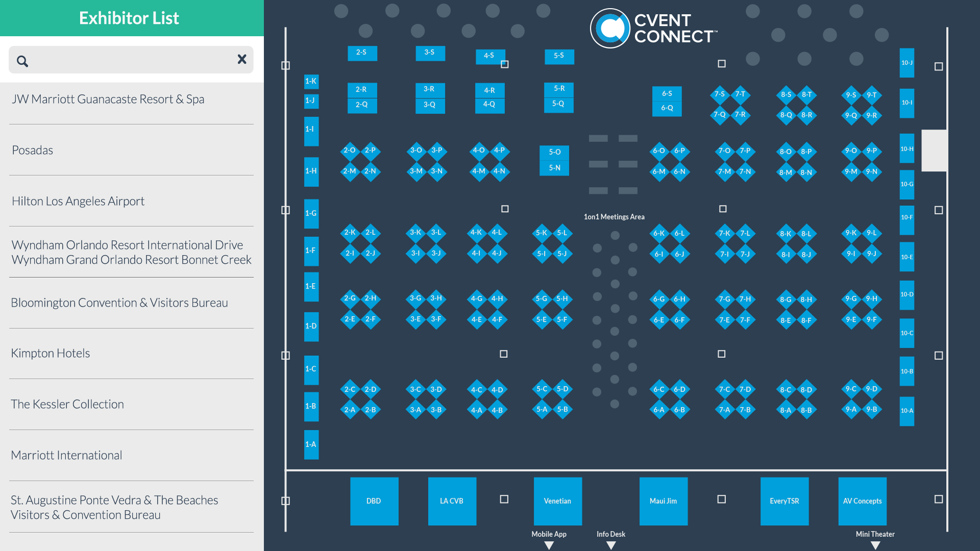Click the 1on1 Meetings Area label
The height and width of the screenshot is (551, 980).
tap(614, 217)
